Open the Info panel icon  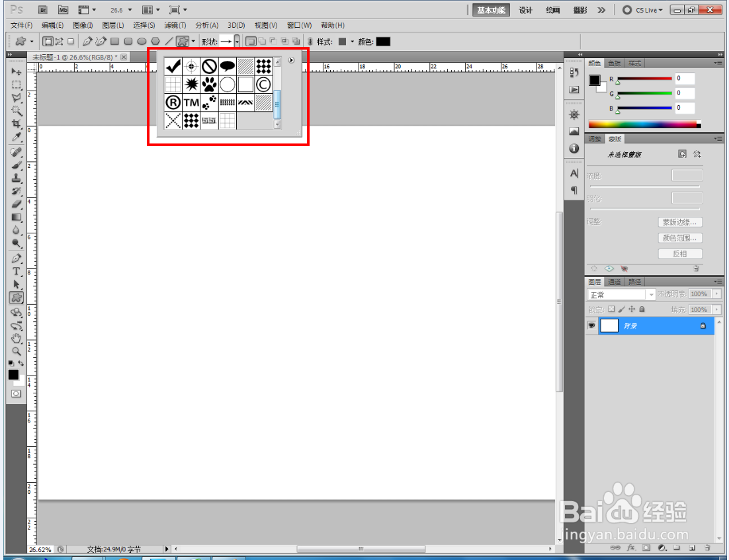pyautogui.click(x=574, y=148)
